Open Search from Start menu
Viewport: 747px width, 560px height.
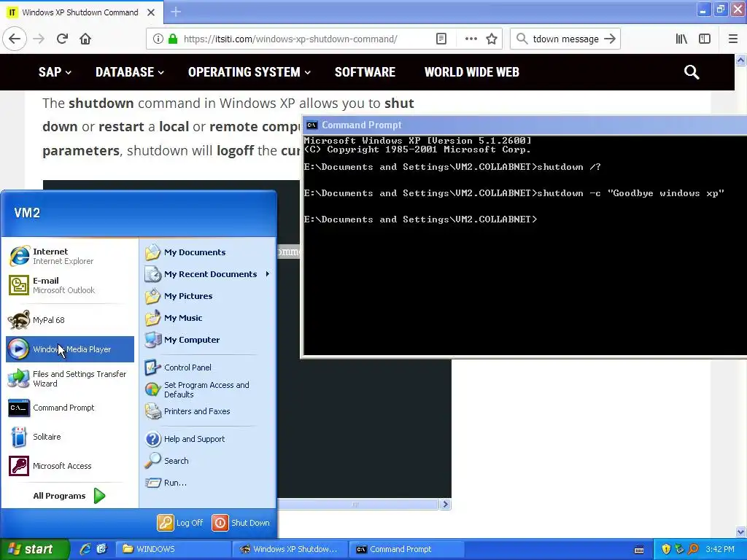[207, 461]
